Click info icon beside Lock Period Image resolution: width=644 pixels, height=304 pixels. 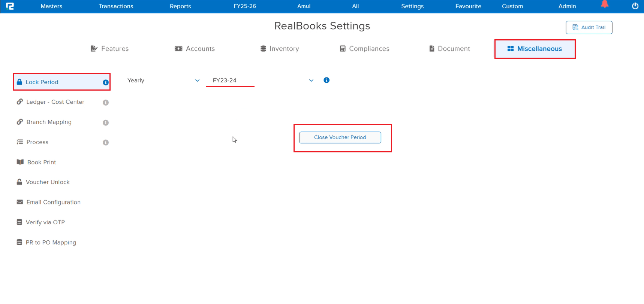point(106,82)
